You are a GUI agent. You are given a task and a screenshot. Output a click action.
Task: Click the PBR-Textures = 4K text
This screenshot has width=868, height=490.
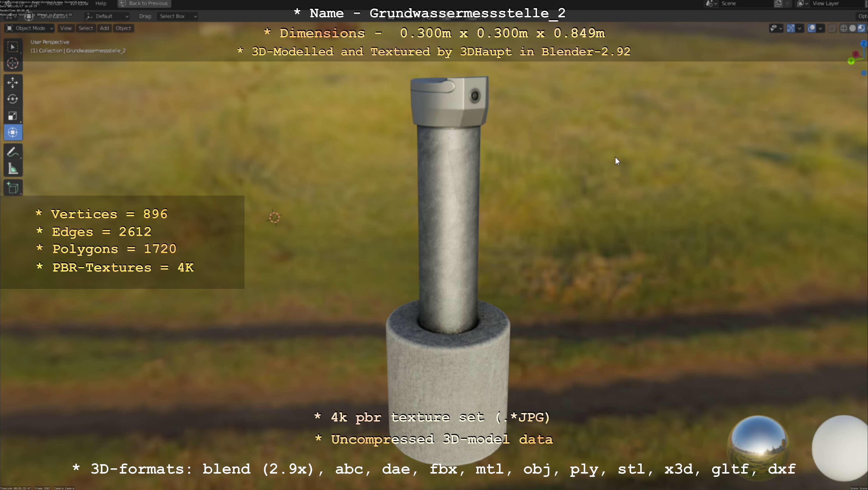pyautogui.click(x=115, y=267)
